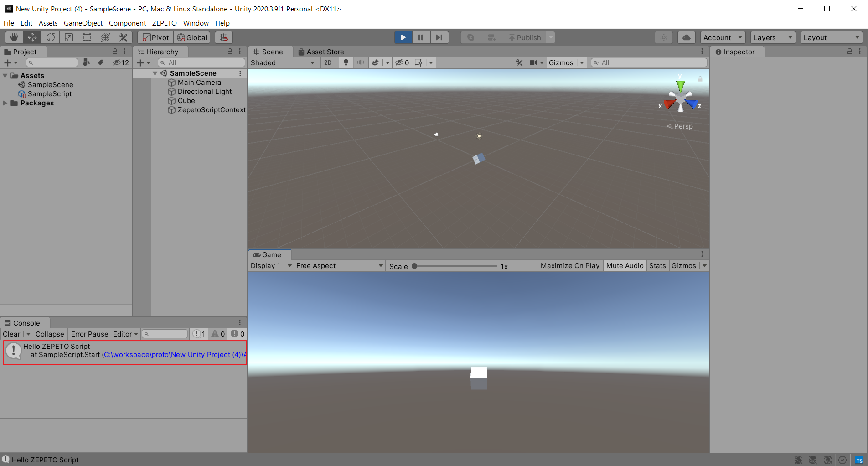Pause the game
Viewport: 868px width, 466px height.
tap(421, 37)
